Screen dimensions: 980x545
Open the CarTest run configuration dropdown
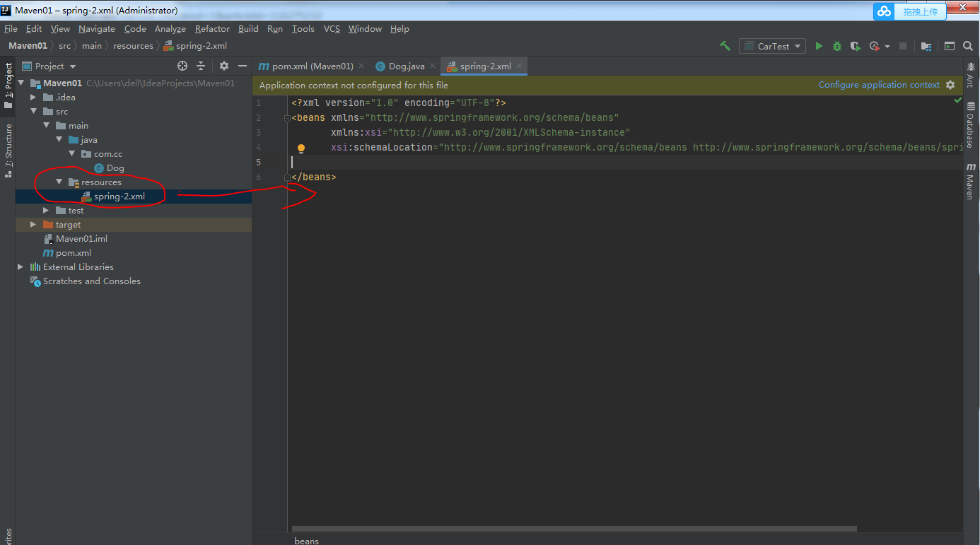[x=772, y=46]
